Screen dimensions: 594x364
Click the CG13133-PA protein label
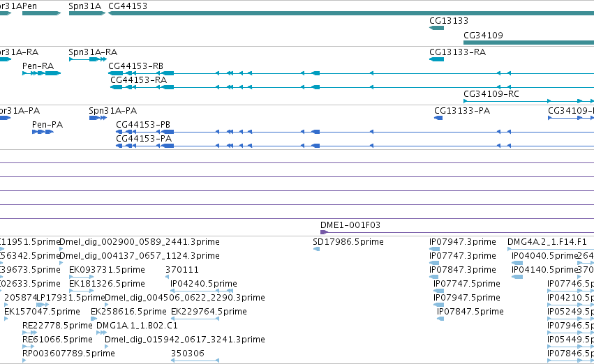tap(462, 111)
